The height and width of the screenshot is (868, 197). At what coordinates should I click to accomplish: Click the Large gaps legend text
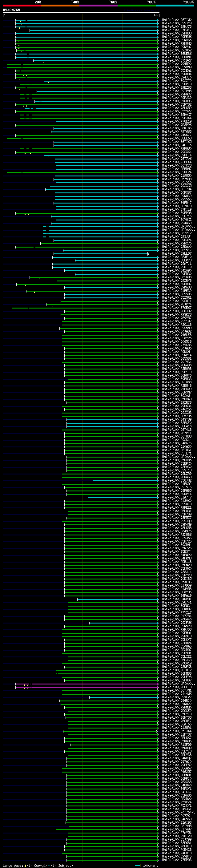38,866
